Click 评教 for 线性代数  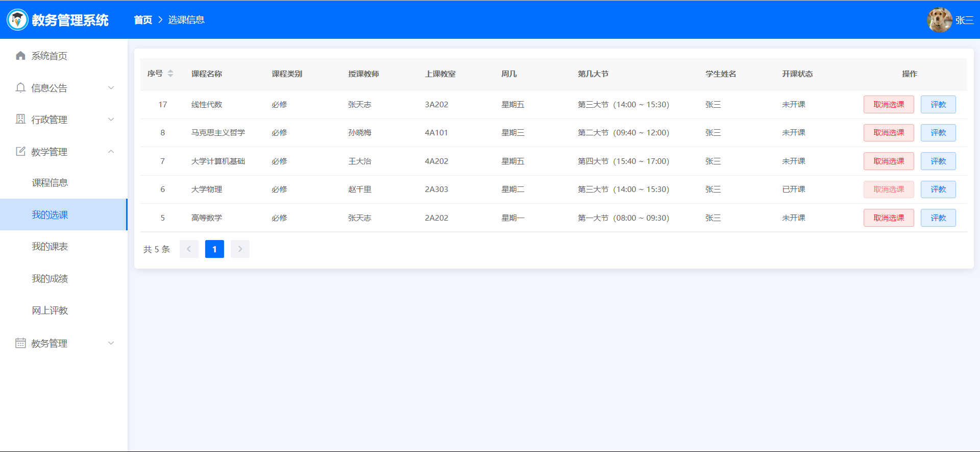(938, 105)
